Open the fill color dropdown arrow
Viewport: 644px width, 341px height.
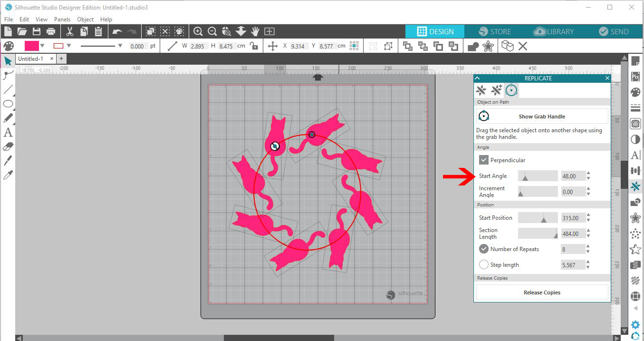[42, 46]
